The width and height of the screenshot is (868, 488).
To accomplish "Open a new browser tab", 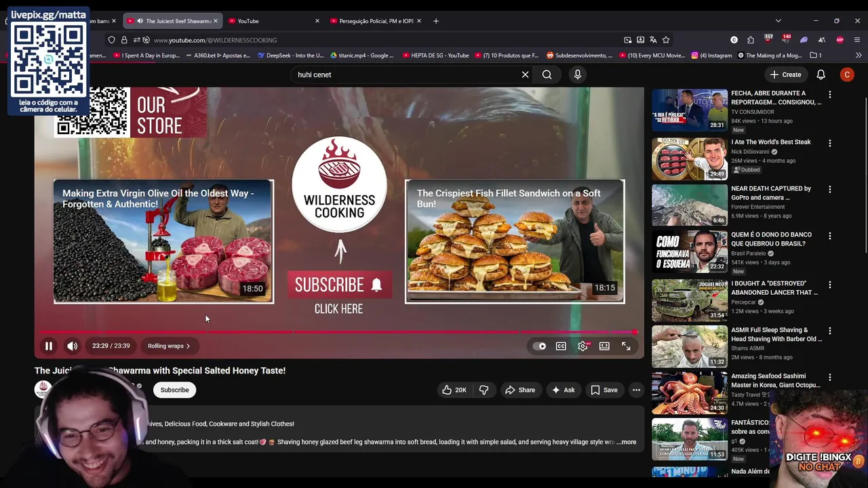I will click(435, 21).
